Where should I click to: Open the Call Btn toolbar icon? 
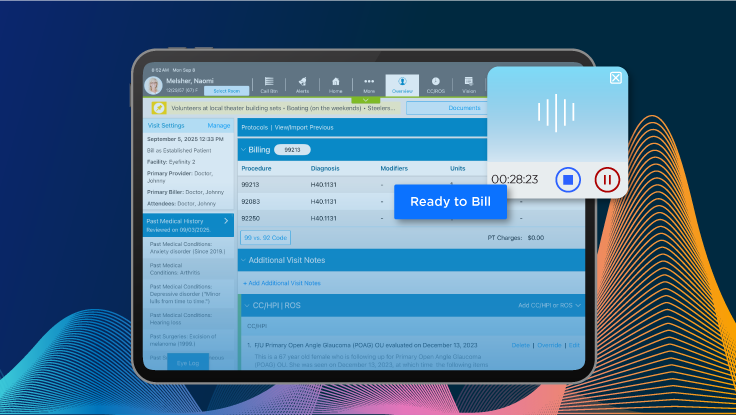click(x=269, y=84)
